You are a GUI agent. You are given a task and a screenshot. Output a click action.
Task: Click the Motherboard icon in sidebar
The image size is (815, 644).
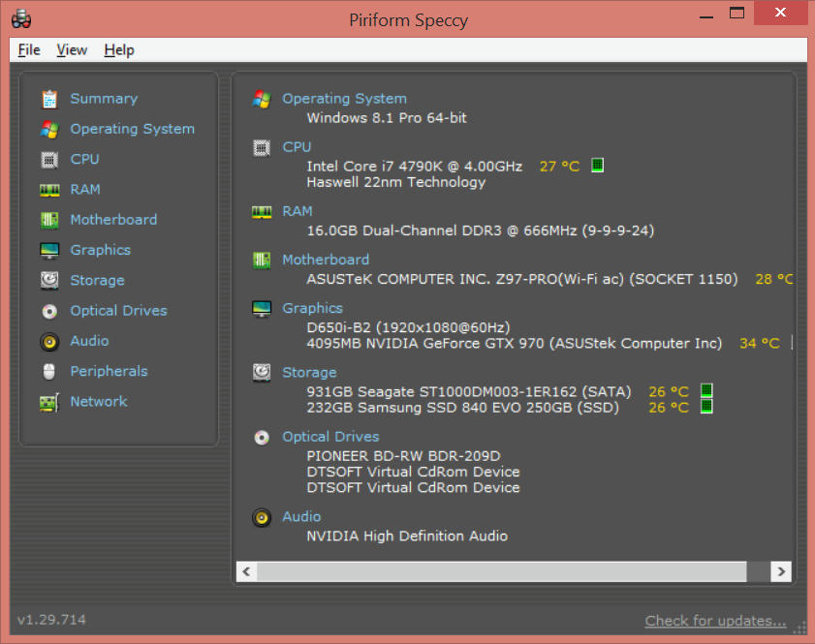(49, 220)
